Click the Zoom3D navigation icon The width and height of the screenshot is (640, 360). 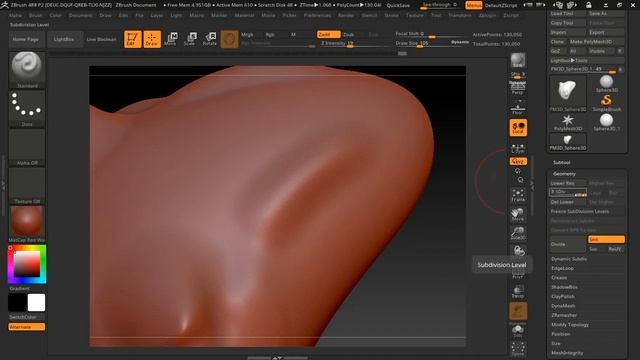point(518,233)
